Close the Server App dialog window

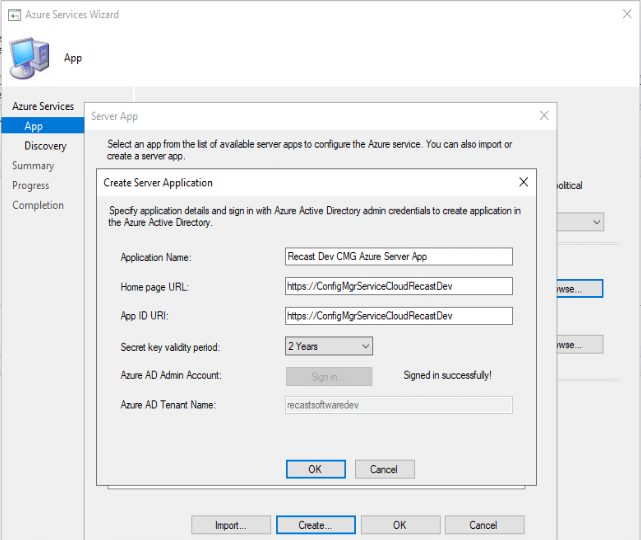click(x=544, y=116)
